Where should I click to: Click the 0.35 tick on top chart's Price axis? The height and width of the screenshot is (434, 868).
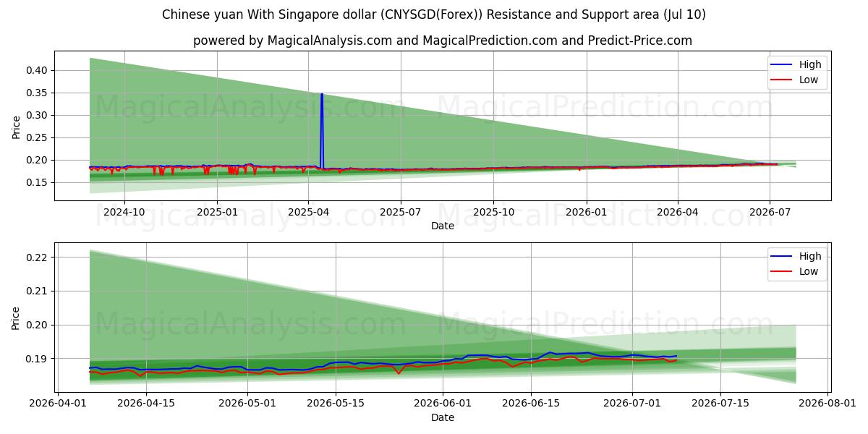37,93
